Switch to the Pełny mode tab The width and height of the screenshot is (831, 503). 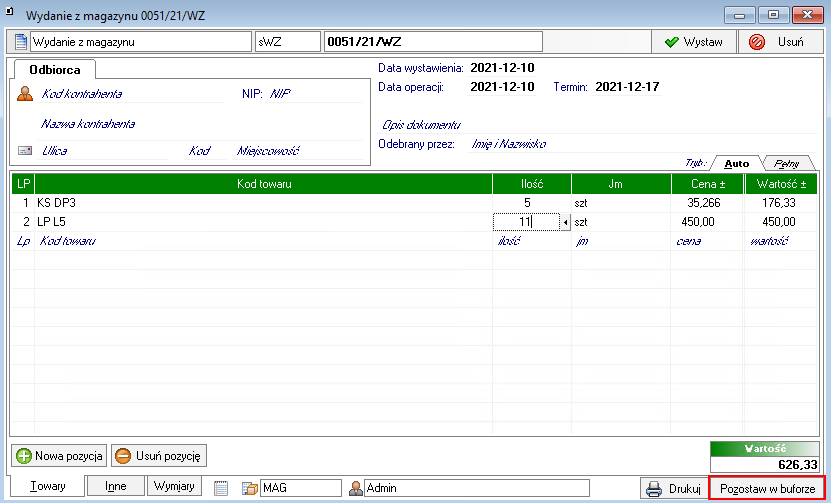click(x=791, y=163)
